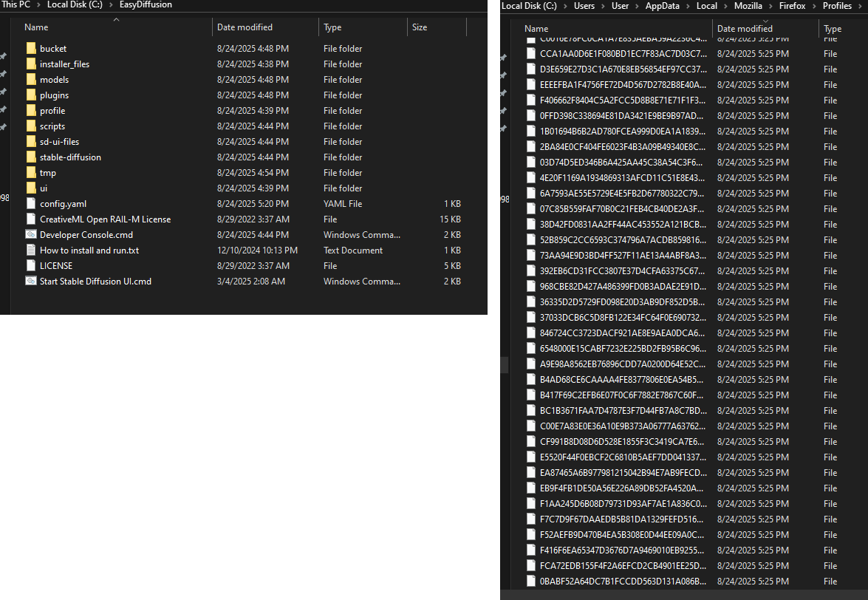Select file name F1AA245D6B08D79731D93AF7AE1A836C0
The height and width of the screenshot is (600, 868).
[623, 503]
